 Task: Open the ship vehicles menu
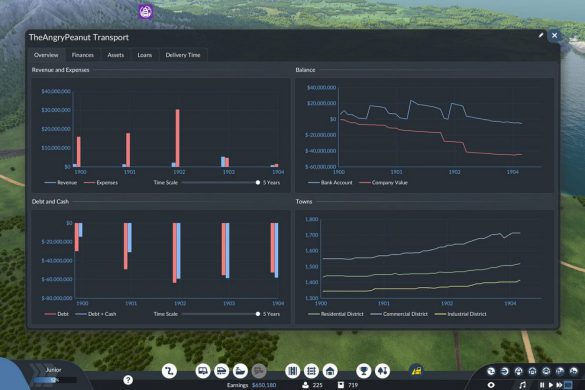240,371
